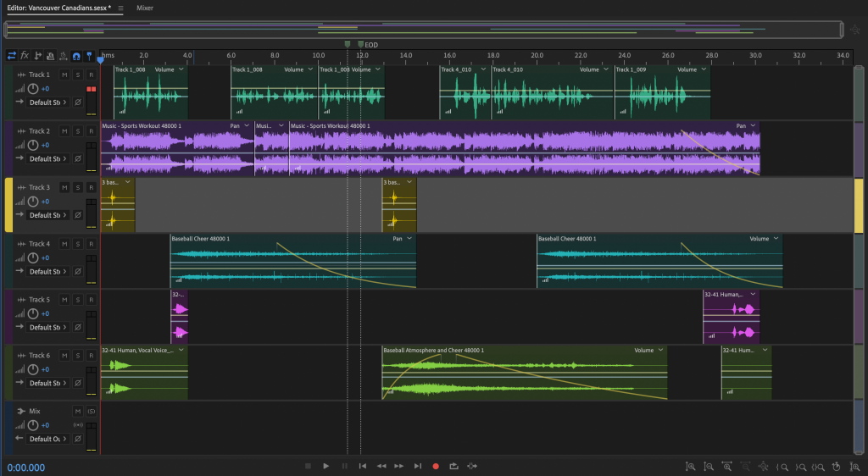Click the Inputs/Outputs double-arrow icon
Screen dimensions: 868x476
pos(12,56)
